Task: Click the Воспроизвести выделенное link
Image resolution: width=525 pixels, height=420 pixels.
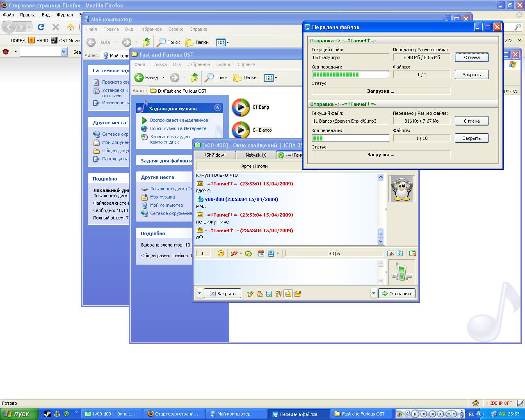Action: click(x=179, y=120)
